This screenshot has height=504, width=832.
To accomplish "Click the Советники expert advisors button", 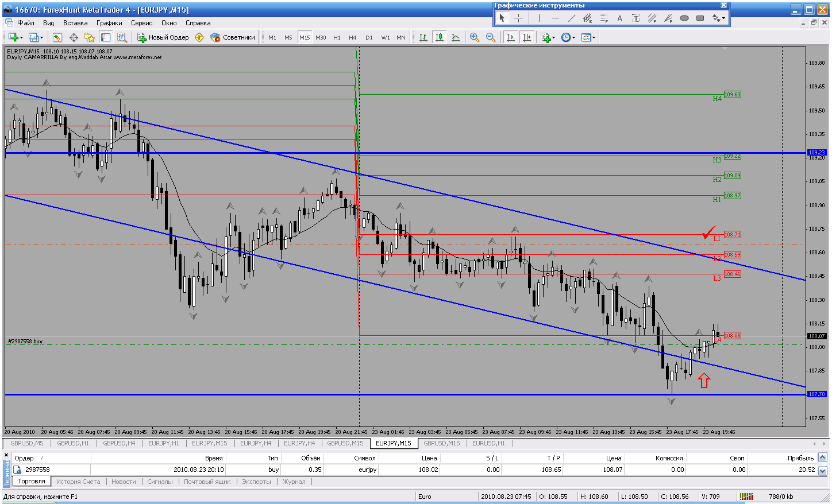I will coord(233,37).
